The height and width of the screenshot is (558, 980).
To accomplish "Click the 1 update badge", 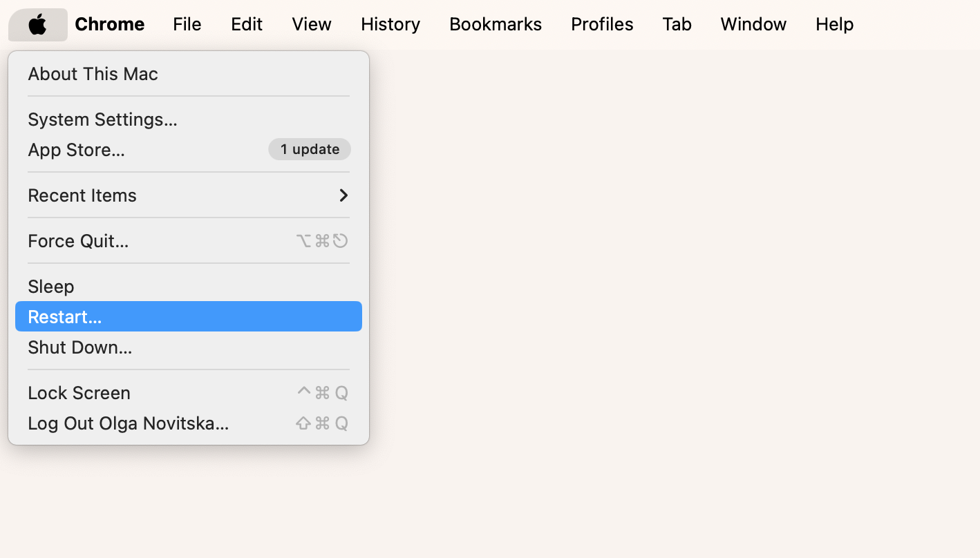I will pyautogui.click(x=309, y=149).
